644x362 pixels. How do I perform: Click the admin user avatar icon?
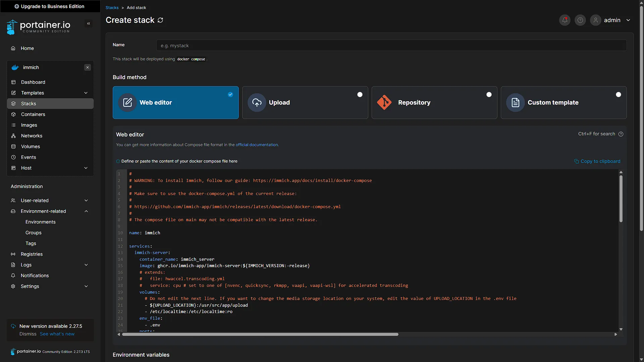[596, 20]
